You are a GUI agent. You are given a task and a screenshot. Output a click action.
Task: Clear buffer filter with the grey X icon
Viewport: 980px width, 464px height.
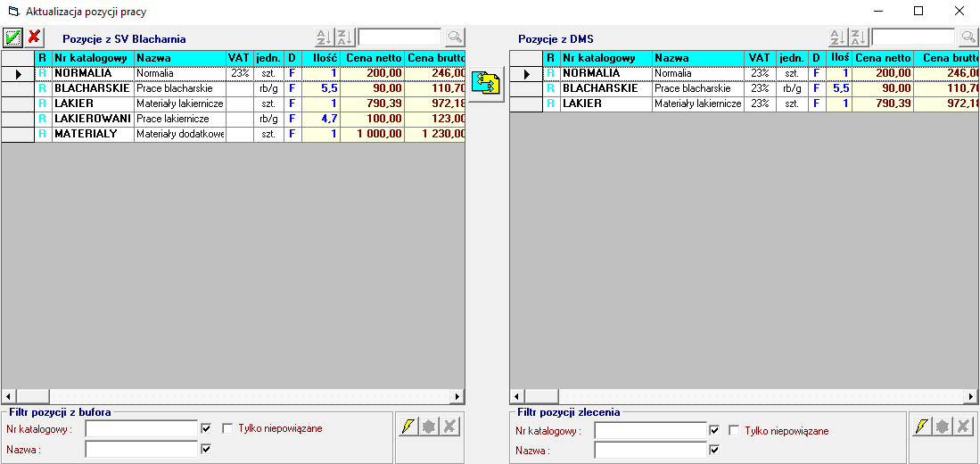click(449, 427)
